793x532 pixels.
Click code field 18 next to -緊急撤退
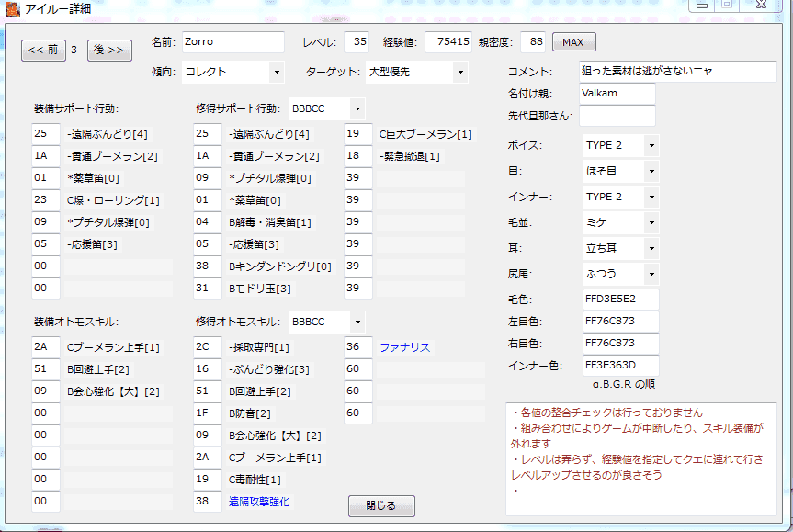(x=358, y=156)
